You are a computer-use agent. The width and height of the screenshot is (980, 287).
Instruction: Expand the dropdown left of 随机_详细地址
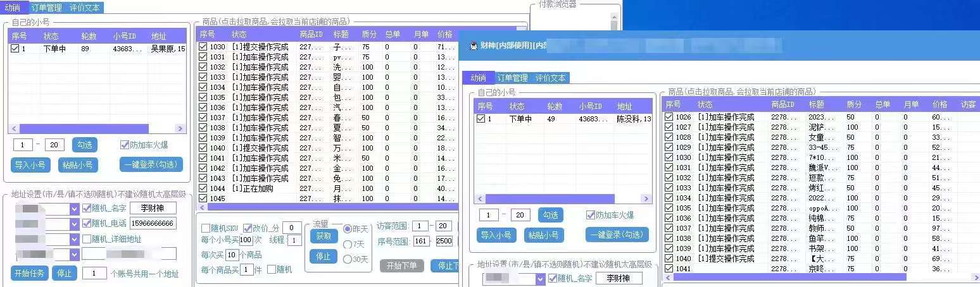73,240
